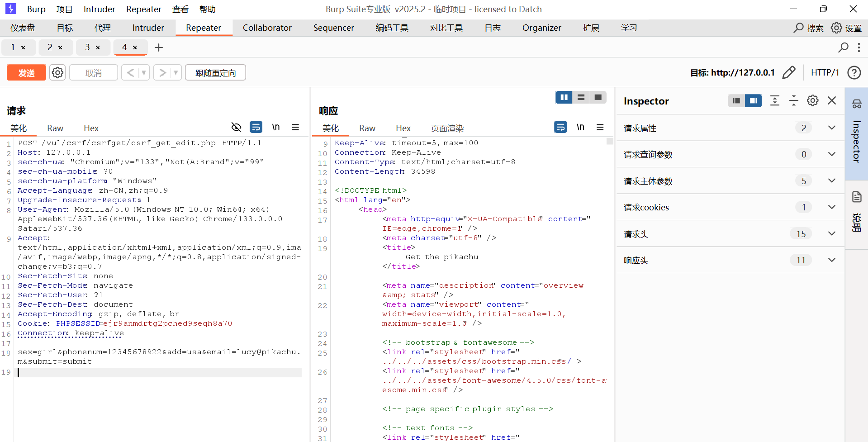The width and height of the screenshot is (868, 442).
Task: Close Repeater tab 4
Action: (x=135, y=48)
